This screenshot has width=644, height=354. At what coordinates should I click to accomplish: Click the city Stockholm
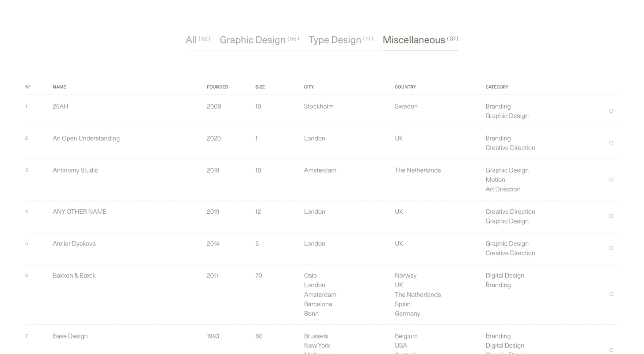click(x=319, y=107)
